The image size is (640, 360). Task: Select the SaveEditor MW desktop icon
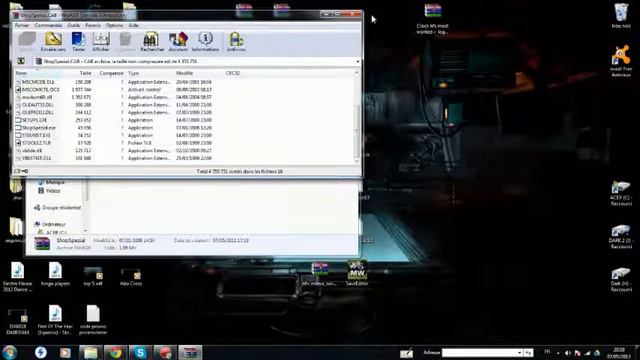click(357, 273)
